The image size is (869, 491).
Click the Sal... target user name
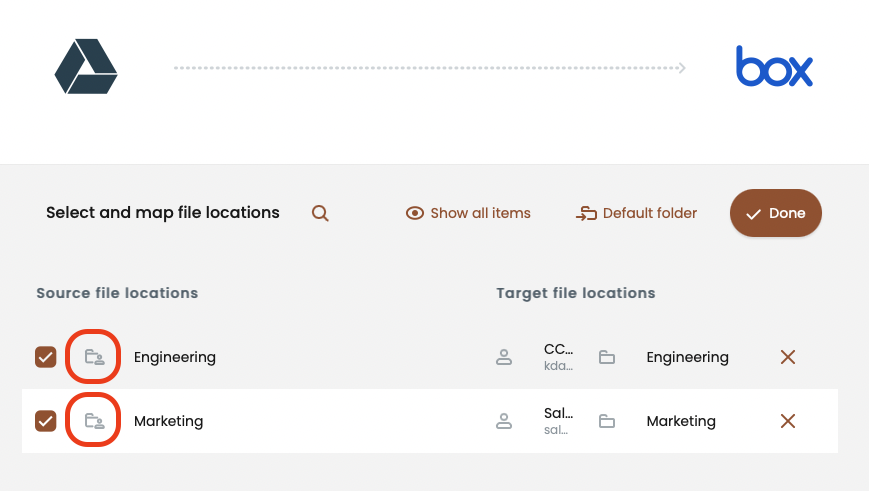[x=558, y=413]
